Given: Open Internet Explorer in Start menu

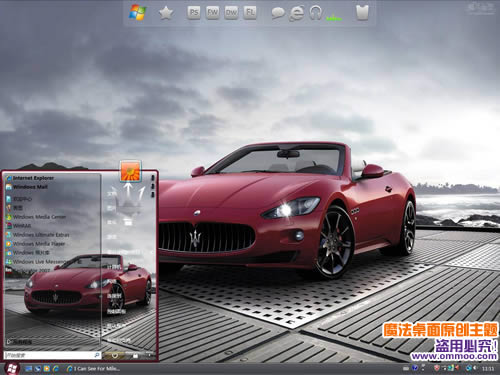Looking at the screenshot, I should (30, 178).
